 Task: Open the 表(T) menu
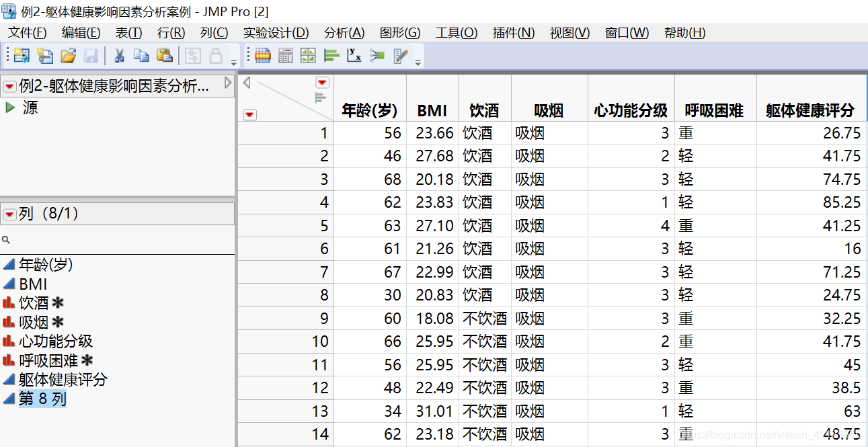(129, 33)
